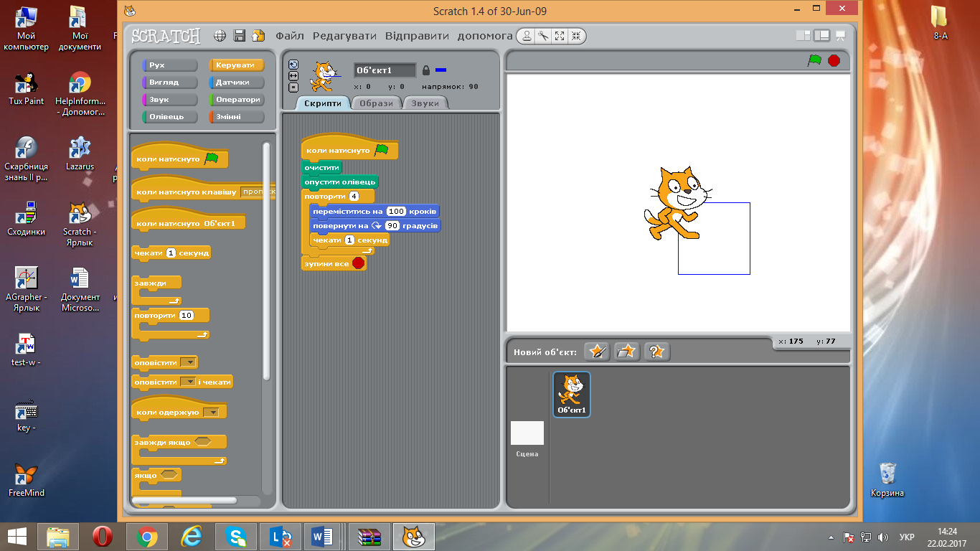Open the Датчики blocks category
The width and height of the screenshot is (980, 551).
(x=237, y=83)
